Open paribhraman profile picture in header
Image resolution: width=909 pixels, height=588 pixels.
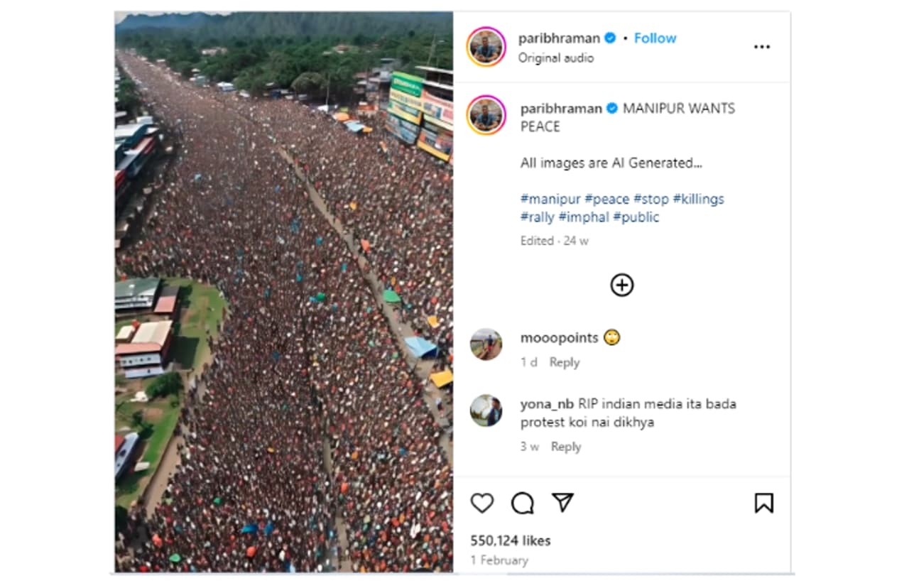(486, 47)
